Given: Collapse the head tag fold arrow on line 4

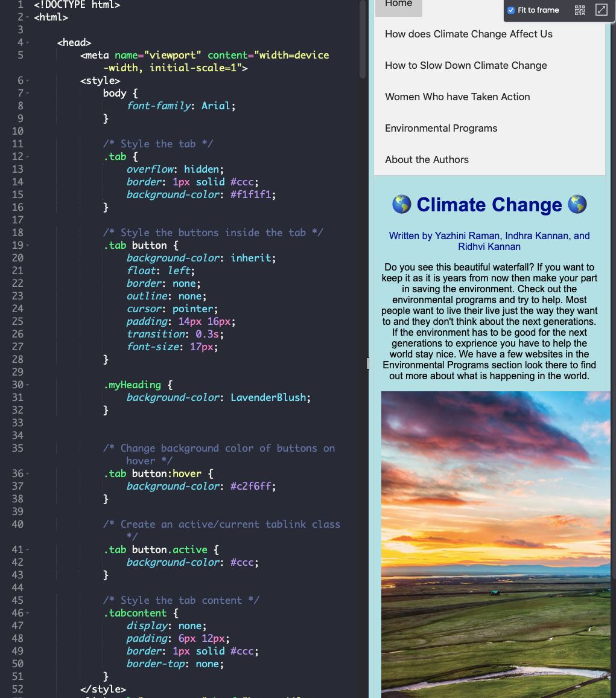Looking at the screenshot, I should (28, 43).
